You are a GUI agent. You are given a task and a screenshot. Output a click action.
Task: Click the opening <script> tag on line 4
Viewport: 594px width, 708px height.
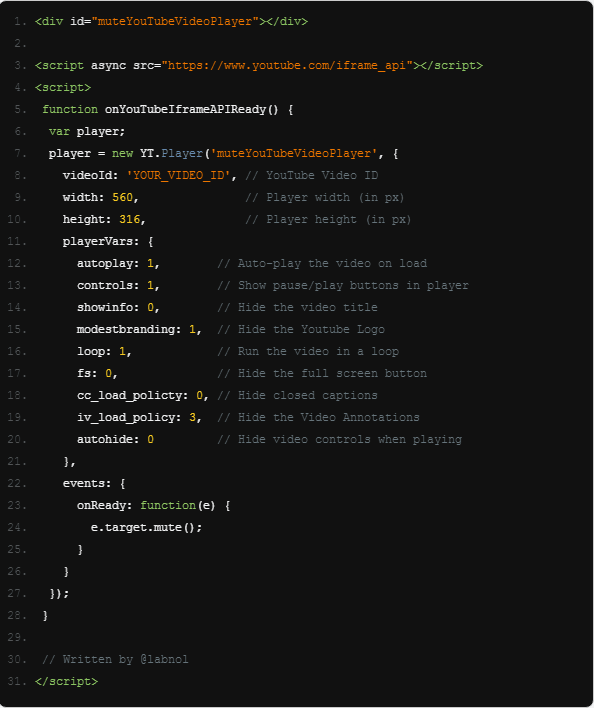point(63,88)
